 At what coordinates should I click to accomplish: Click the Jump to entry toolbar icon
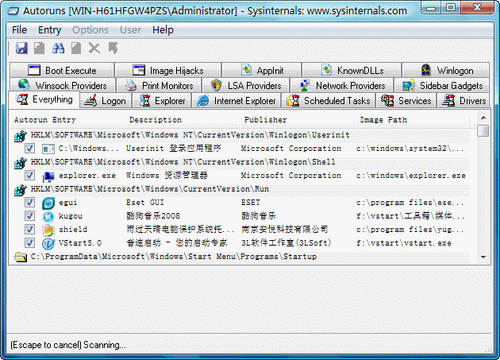coord(113,48)
